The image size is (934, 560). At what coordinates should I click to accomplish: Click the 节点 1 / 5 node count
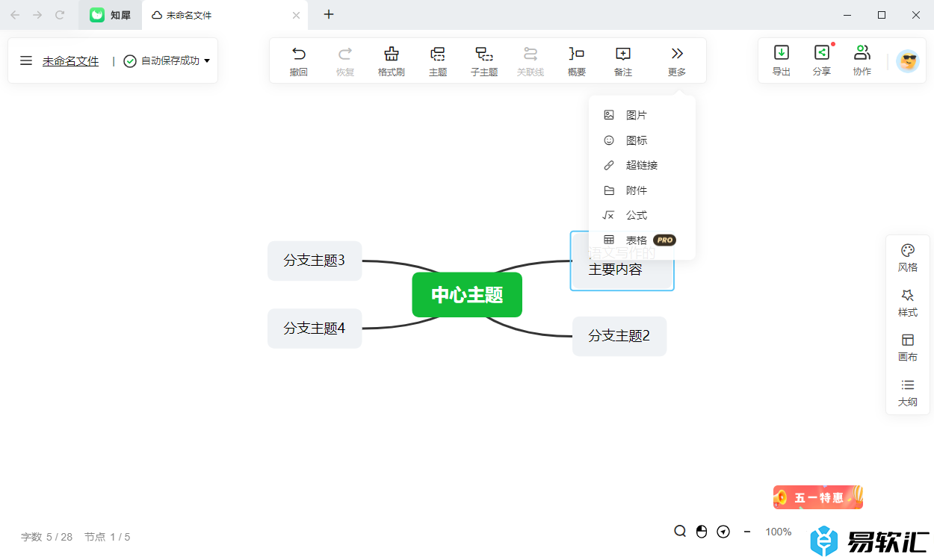(x=107, y=537)
